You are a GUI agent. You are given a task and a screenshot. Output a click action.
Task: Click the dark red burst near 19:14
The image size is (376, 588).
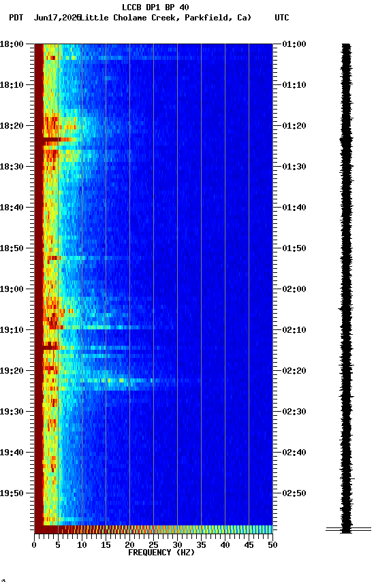click(50, 348)
